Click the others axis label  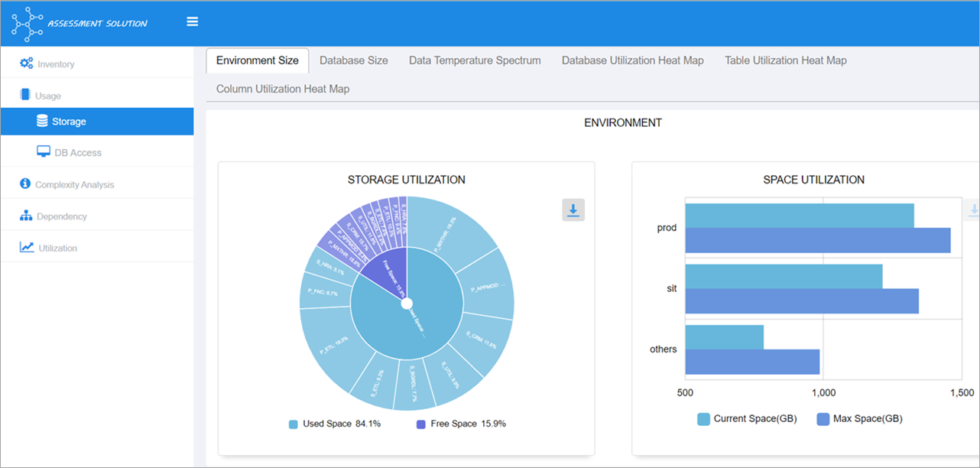tap(663, 349)
